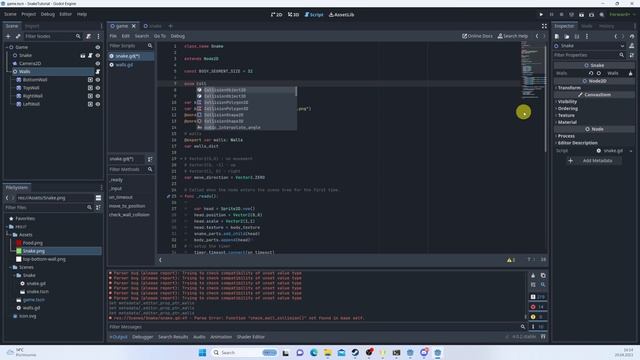
Task: Hide the LeftWall node
Action: pos(98,104)
